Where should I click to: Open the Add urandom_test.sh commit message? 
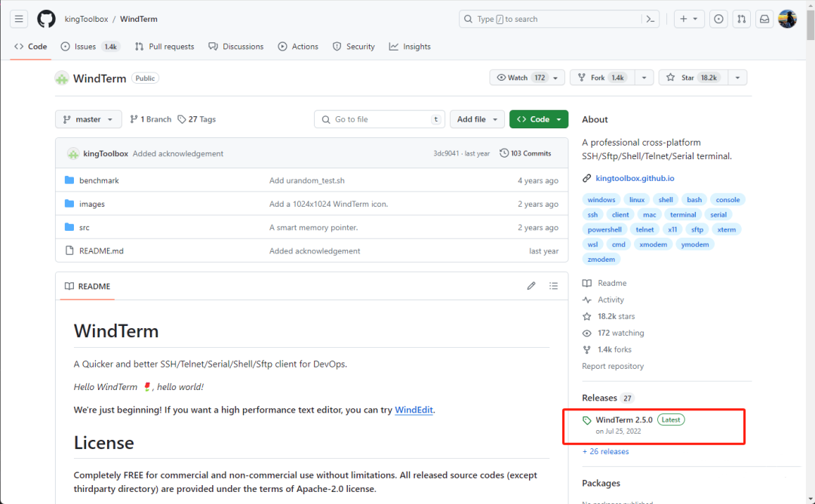pyautogui.click(x=306, y=180)
